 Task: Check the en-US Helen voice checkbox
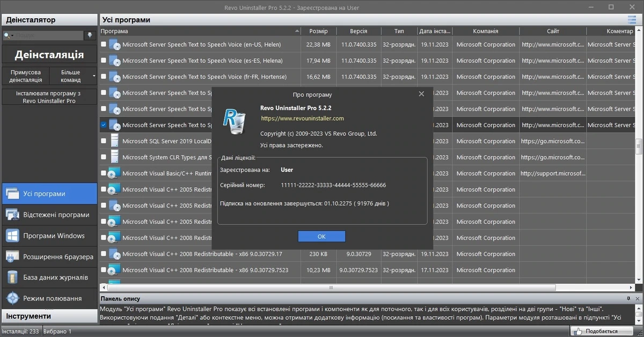[104, 45]
